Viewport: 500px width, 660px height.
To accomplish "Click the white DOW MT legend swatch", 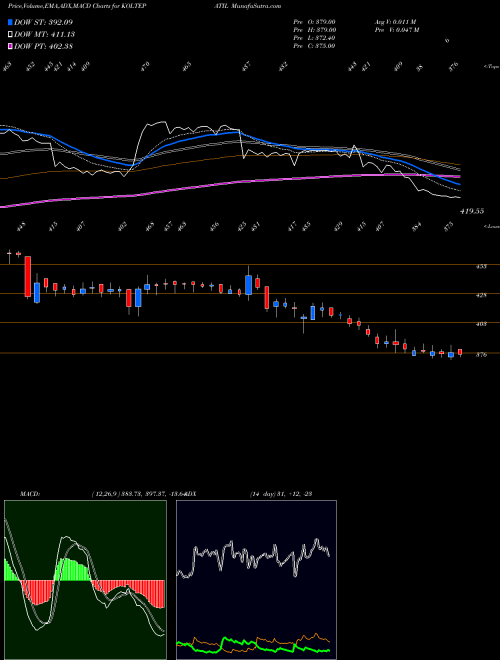I will tap(11, 34).
